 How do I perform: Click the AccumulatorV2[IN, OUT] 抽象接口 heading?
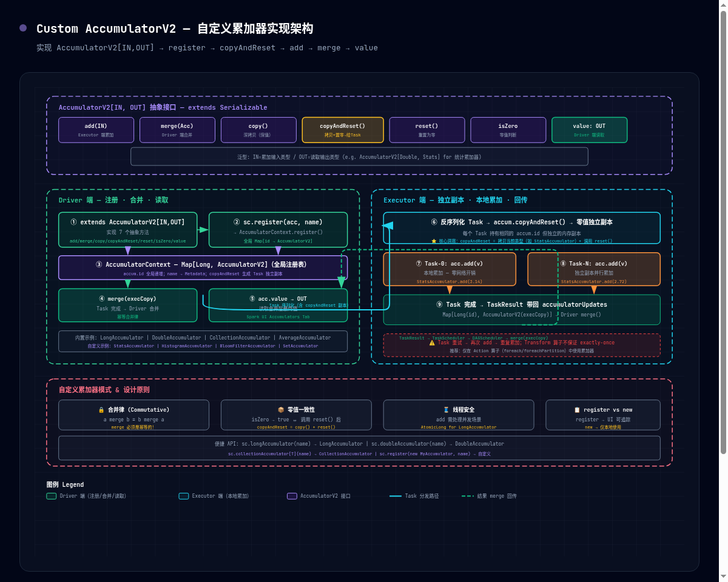click(x=163, y=107)
